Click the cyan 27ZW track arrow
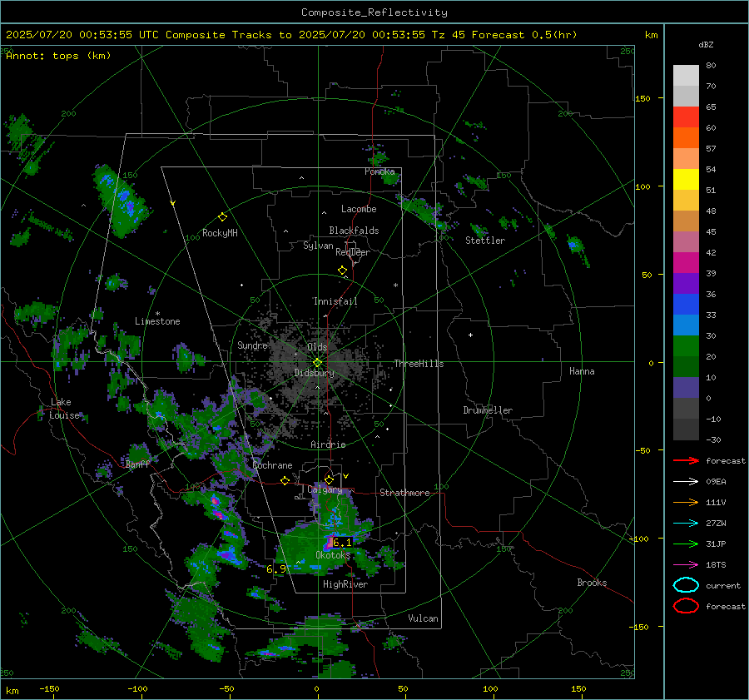Screen dimensions: 749x700 686,524
